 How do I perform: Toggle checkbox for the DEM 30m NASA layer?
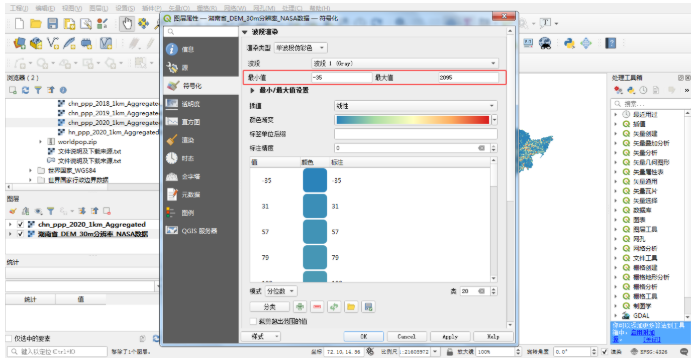pos(20,234)
